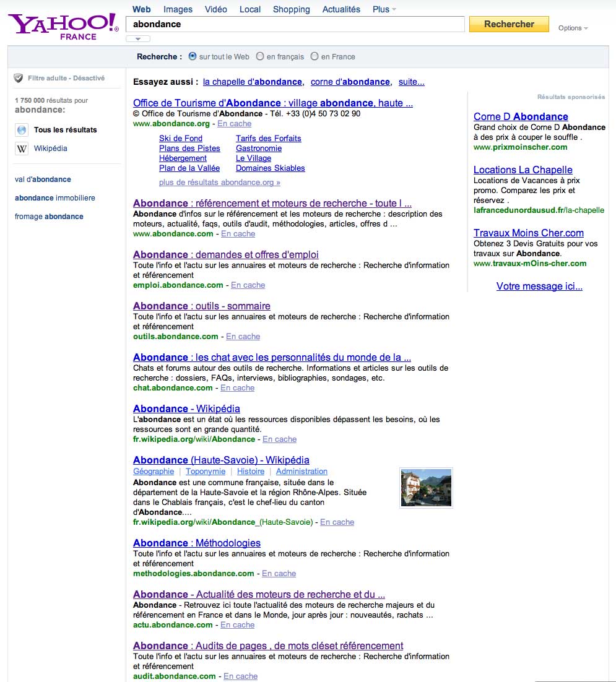Open the Histoire section link
616x682 pixels.
[x=251, y=472]
